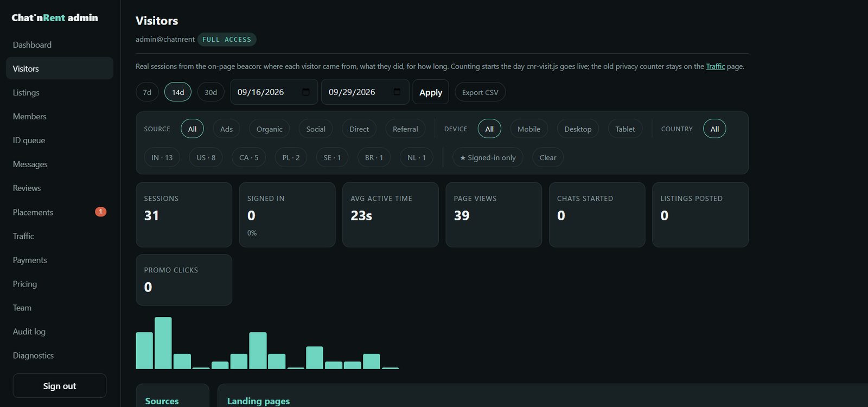Select the 30d range filter
The height and width of the screenshot is (407, 868).
(210, 92)
